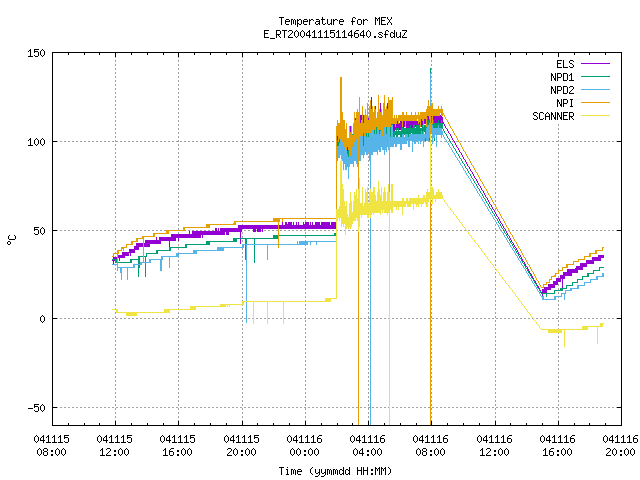The height and width of the screenshot is (480, 640).
Task: Click the 'Time (yymmdd HH:MM)' axis title
Action: (335, 471)
